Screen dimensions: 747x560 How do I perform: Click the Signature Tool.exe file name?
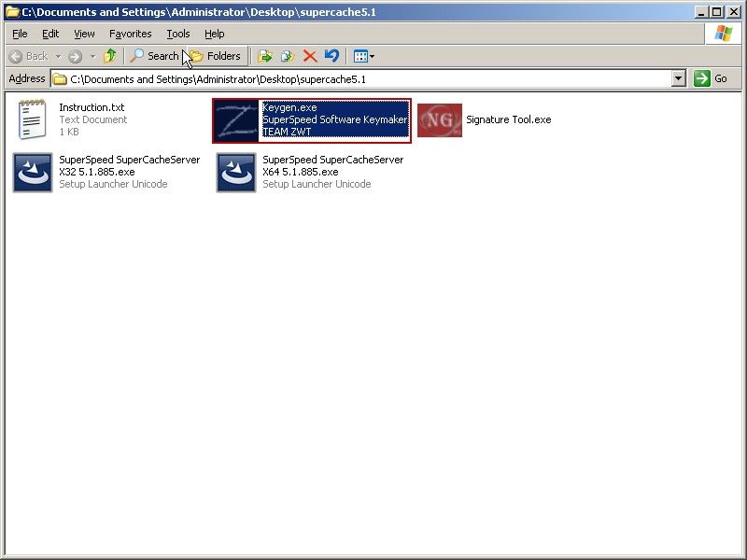point(508,120)
